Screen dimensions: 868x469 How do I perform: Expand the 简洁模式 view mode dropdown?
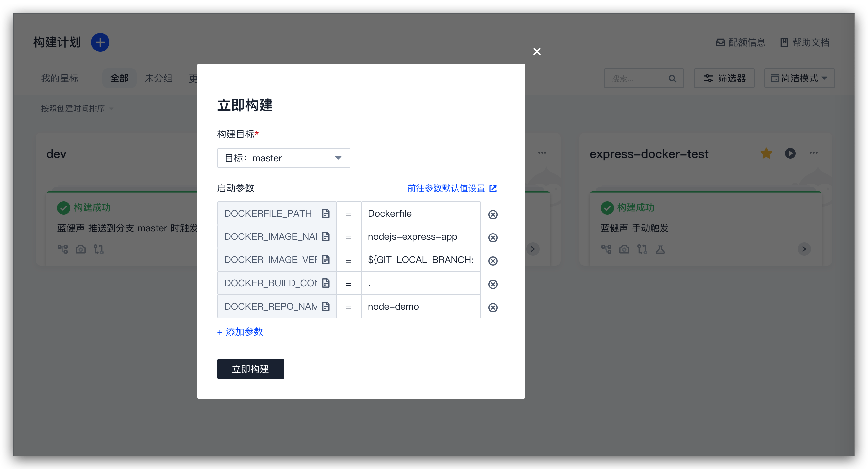point(799,78)
